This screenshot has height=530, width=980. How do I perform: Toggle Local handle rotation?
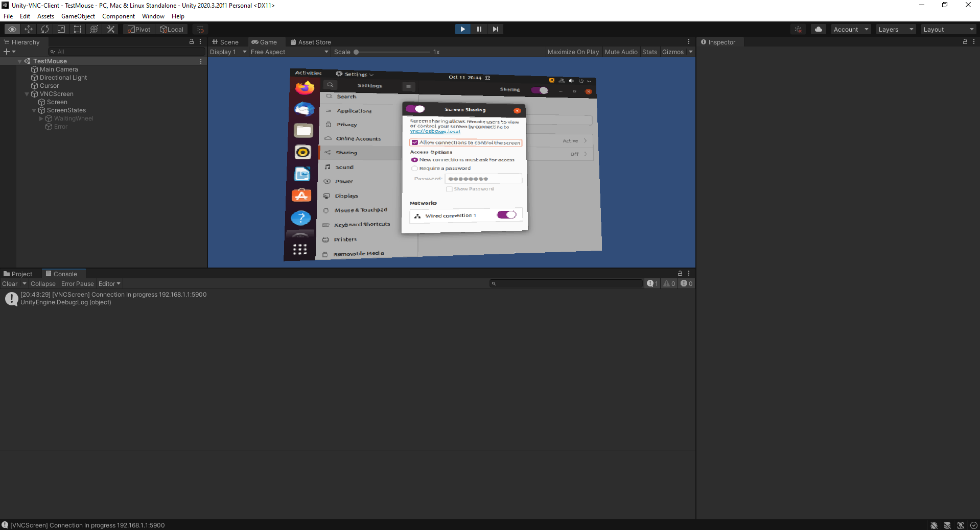pos(172,29)
